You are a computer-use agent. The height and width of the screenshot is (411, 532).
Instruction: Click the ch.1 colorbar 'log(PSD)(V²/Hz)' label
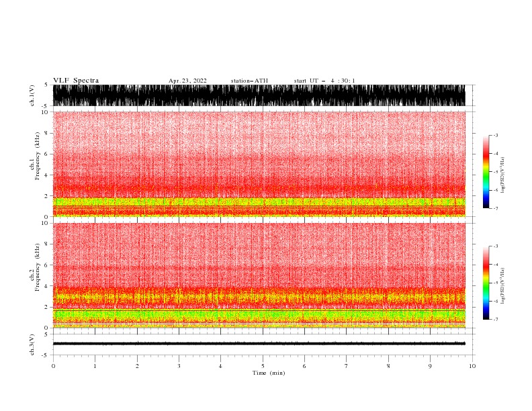[502, 175]
